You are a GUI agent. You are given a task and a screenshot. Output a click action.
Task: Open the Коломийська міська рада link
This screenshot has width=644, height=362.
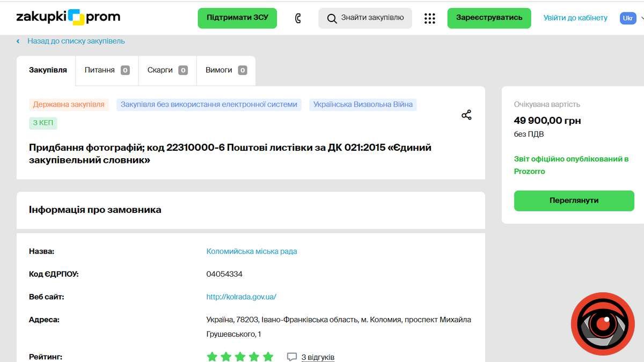[252, 251]
